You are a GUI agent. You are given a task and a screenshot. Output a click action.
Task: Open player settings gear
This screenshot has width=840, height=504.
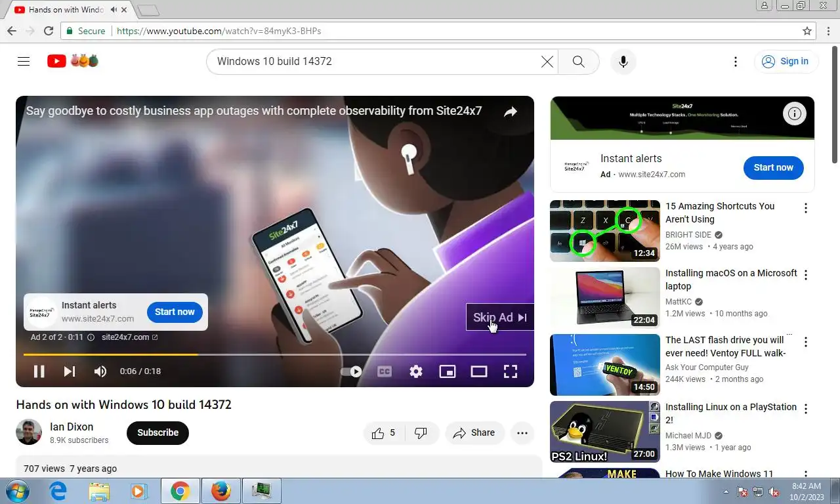click(415, 371)
